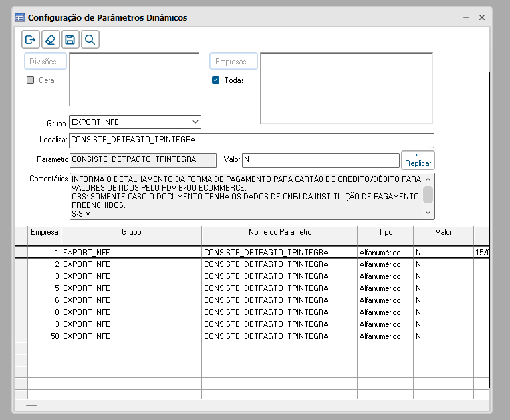The image size is (510, 420).
Task: Select the row for Empresa 13
Action: click(252, 324)
